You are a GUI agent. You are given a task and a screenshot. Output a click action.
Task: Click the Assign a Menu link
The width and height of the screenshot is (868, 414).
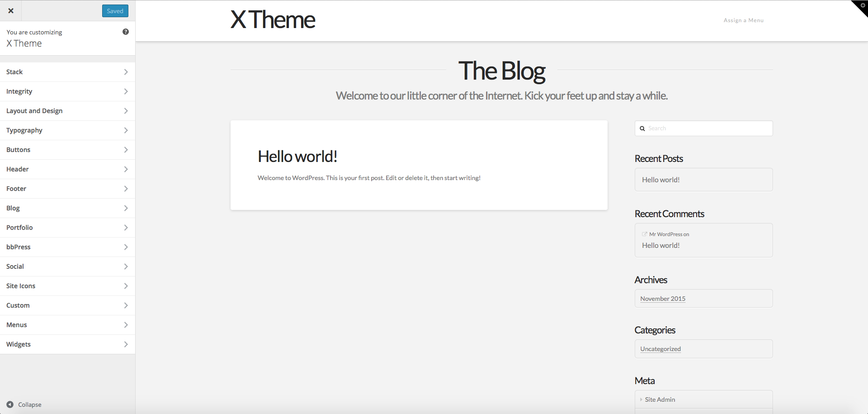point(743,20)
